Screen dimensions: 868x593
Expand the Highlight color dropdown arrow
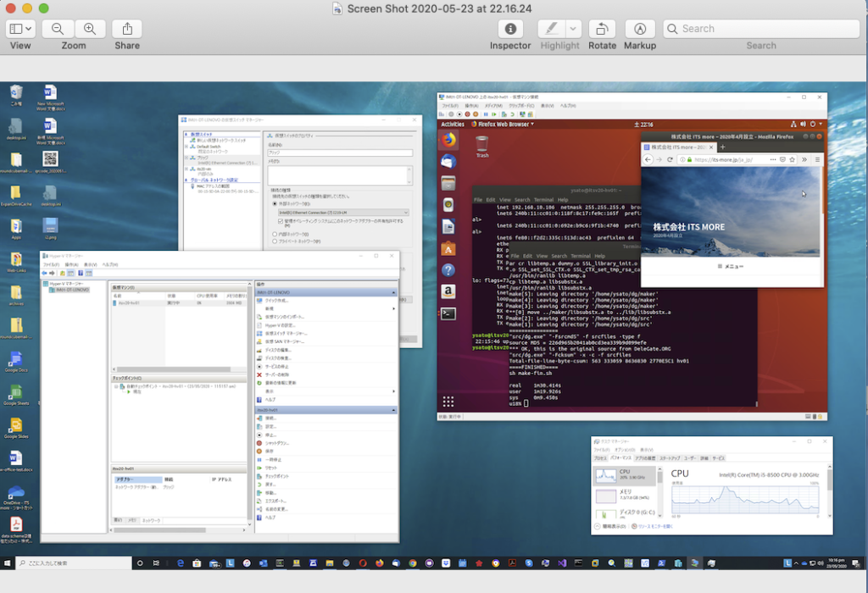[x=574, y=29]
